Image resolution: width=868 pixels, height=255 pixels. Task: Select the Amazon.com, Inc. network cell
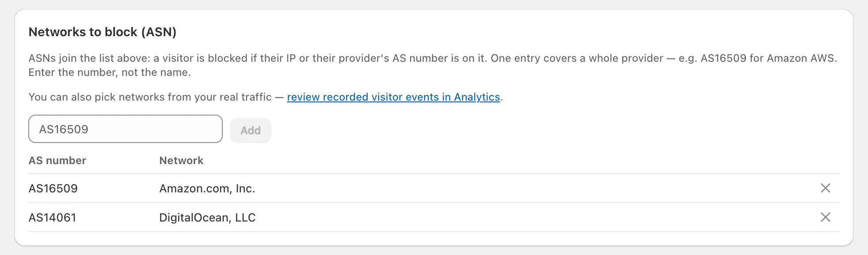[x=207, y=188]
